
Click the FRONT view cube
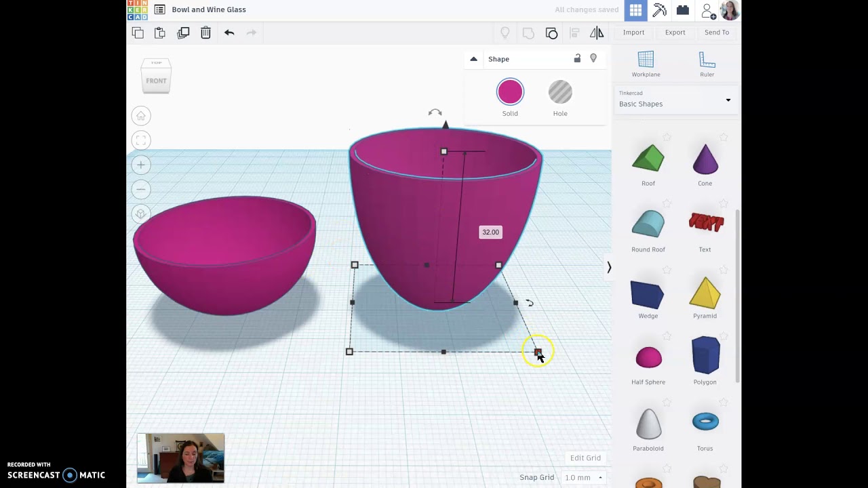click(156, 81)
